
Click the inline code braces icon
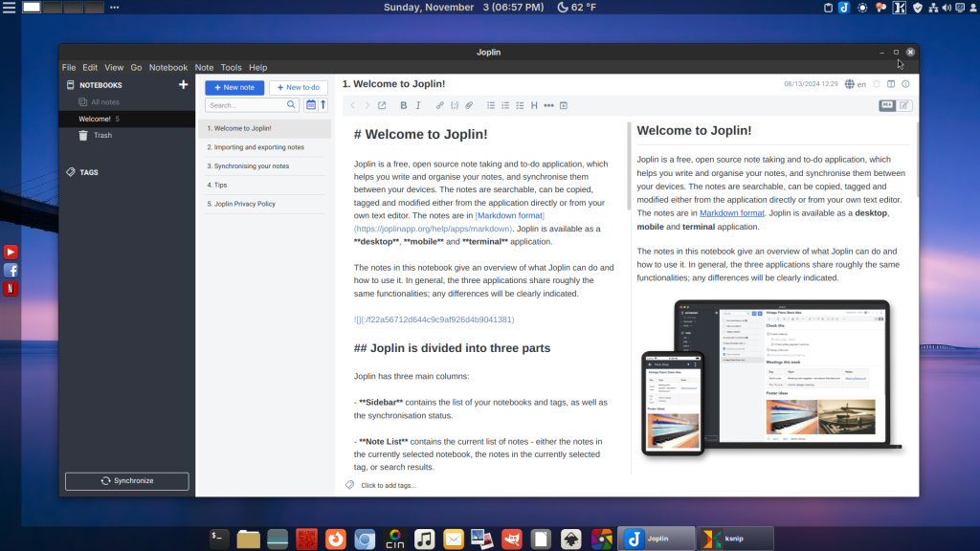[455, 105]
